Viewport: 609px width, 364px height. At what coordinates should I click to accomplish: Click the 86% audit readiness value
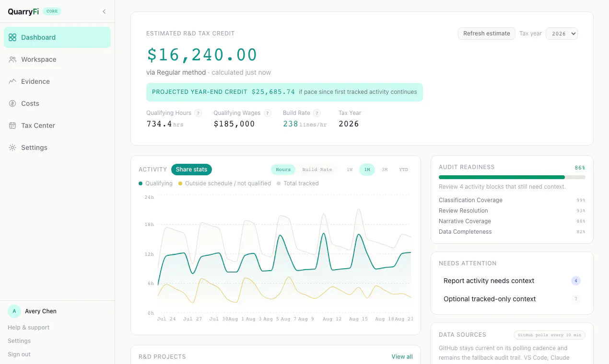tap(580, 168)
